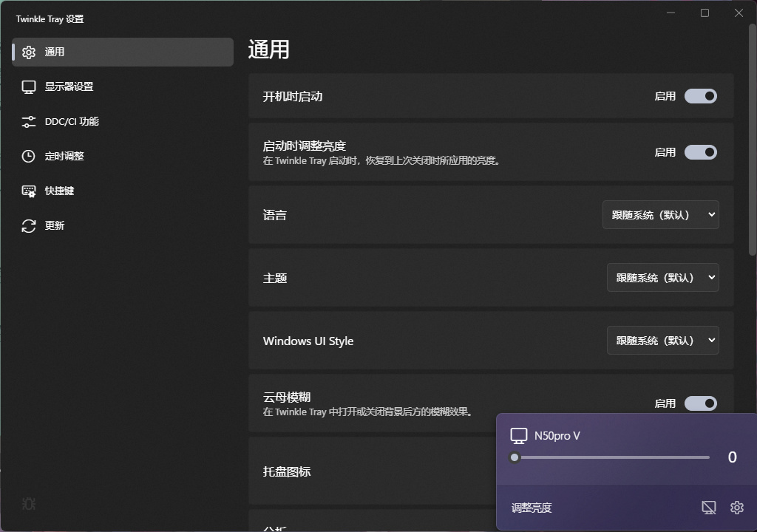Click the 通用 page heading
757x532 pixels.
coord(268,50)
